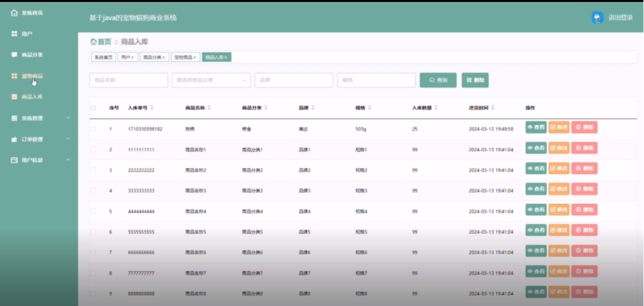Close the 商品分类 tab with its x

pos(163,57)
